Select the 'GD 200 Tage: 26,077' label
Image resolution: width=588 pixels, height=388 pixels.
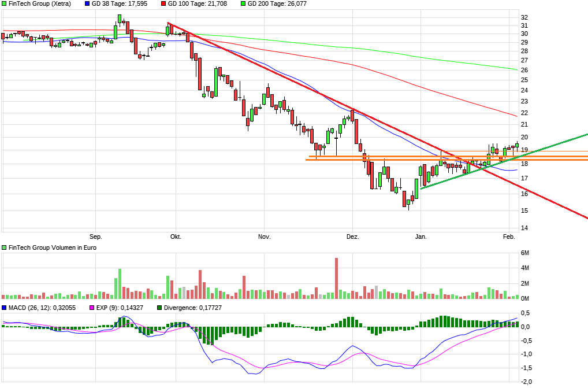click(x=277, y=3)
